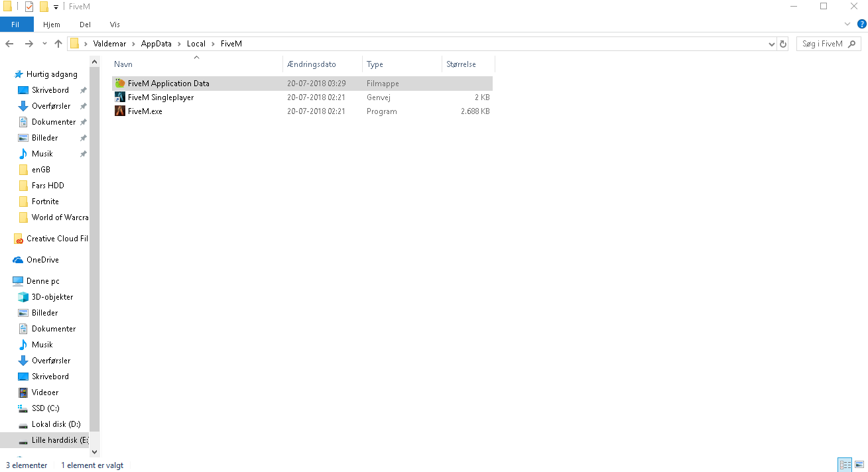Click the Forward navigation arrow
This screenshot has width=868, height=472.
click(29, 44)
